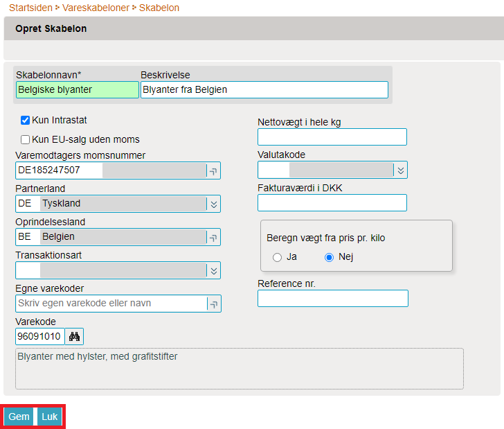Click the Beskrivelse input field
The width and height of the screenshot is (504, 429).
click(264, 89)
